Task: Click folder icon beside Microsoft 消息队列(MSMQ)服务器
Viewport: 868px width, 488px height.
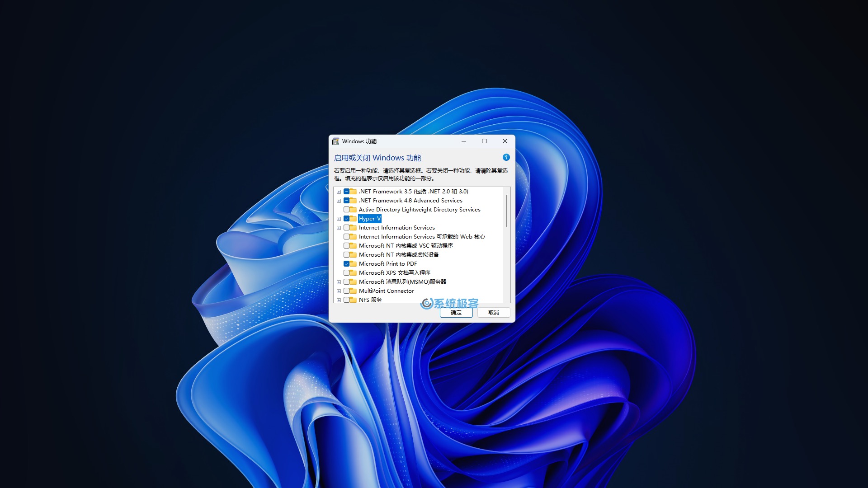Action: click(x=353, y=282)
